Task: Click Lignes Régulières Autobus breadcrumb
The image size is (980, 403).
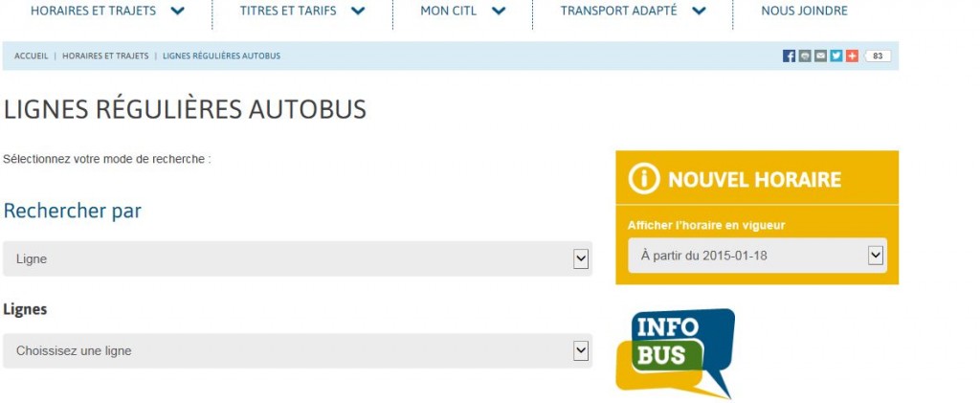Action: click(221, 56)
